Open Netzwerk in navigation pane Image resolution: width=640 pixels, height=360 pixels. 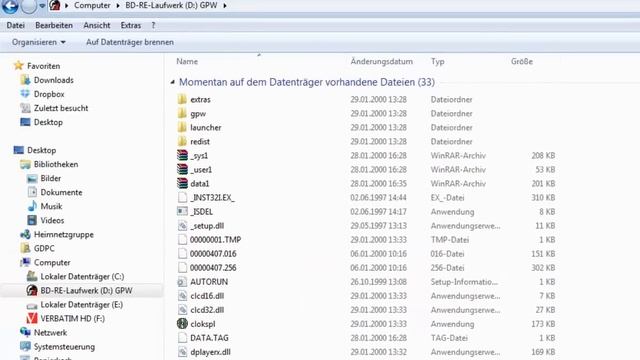pos(50,333)
